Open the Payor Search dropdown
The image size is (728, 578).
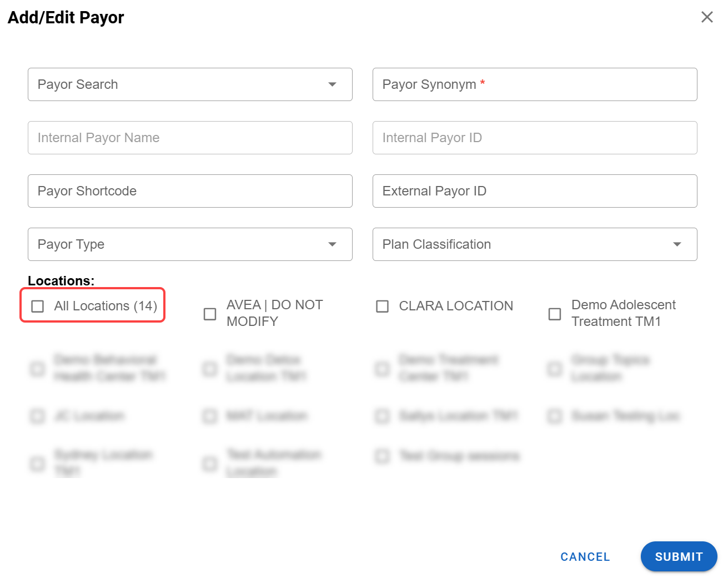(332, 84)
